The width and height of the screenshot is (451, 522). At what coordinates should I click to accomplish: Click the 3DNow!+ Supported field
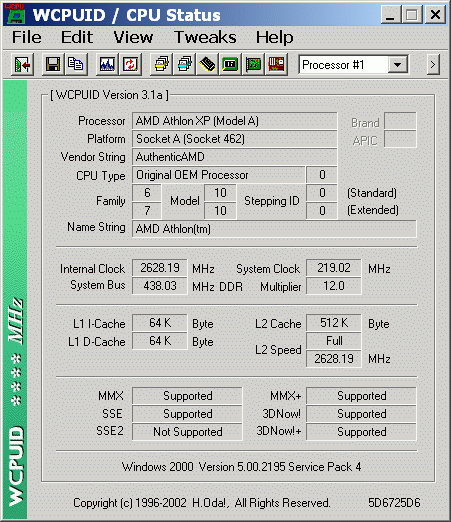361,432
